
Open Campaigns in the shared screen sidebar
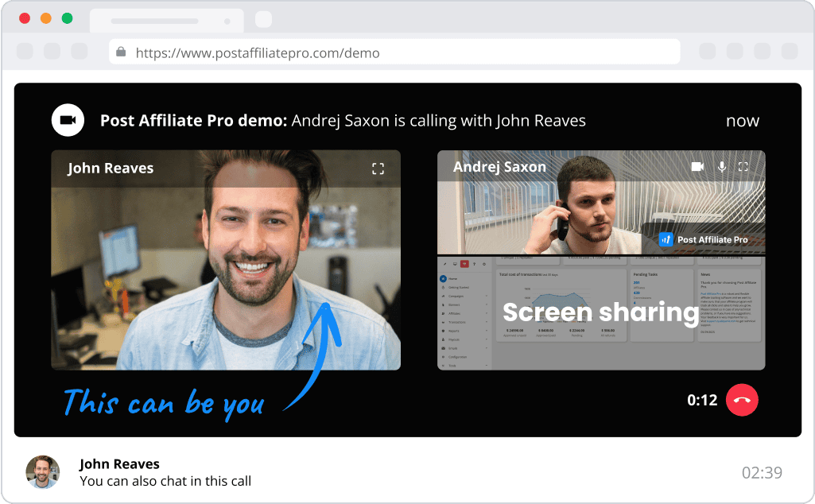(x=456, y=297)
